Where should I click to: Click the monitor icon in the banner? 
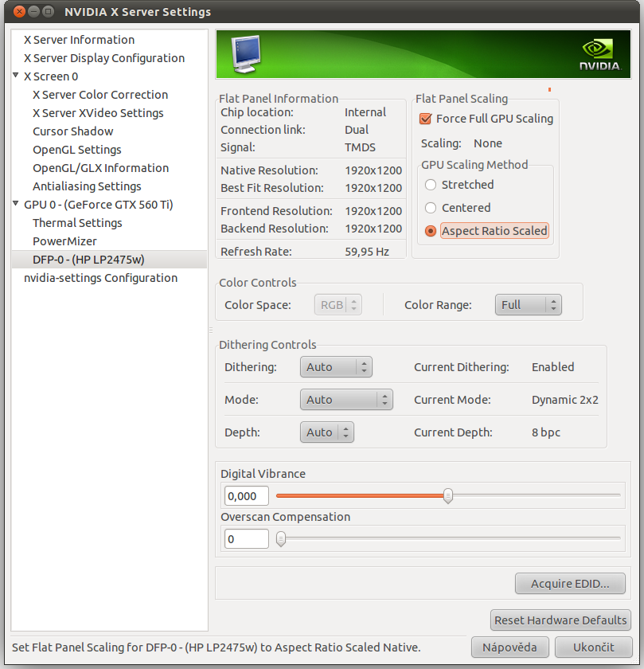pyautogui.click(x=246, y=54)
